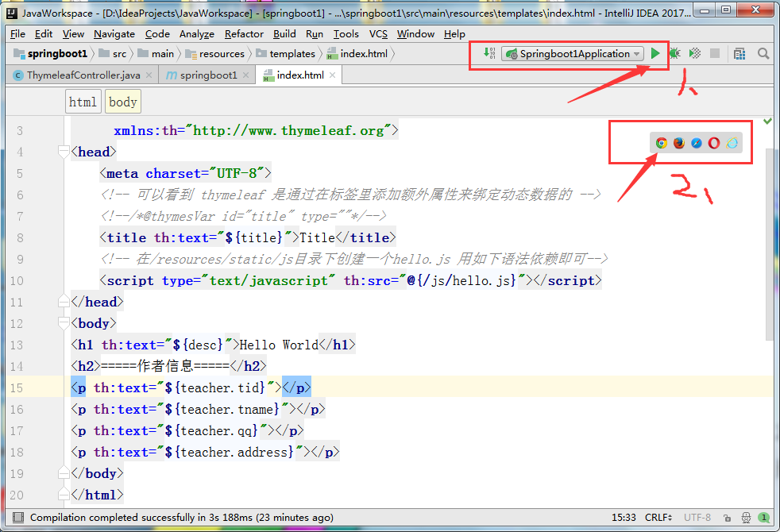Click the UTF-8 encoding selector
Image resolution: width=780 pixels, height=532 pixels.
coord(697,518)
